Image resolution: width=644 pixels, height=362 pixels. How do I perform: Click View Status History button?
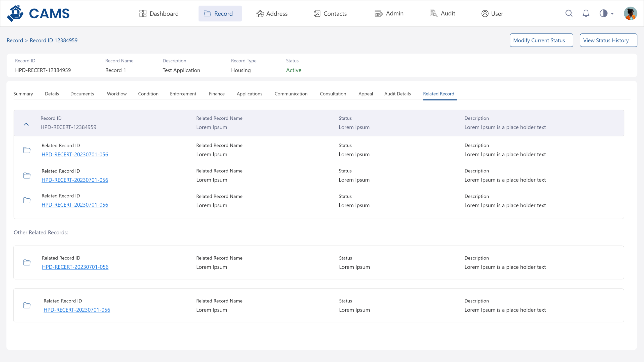pyautogui.click(x=608, y=40)
